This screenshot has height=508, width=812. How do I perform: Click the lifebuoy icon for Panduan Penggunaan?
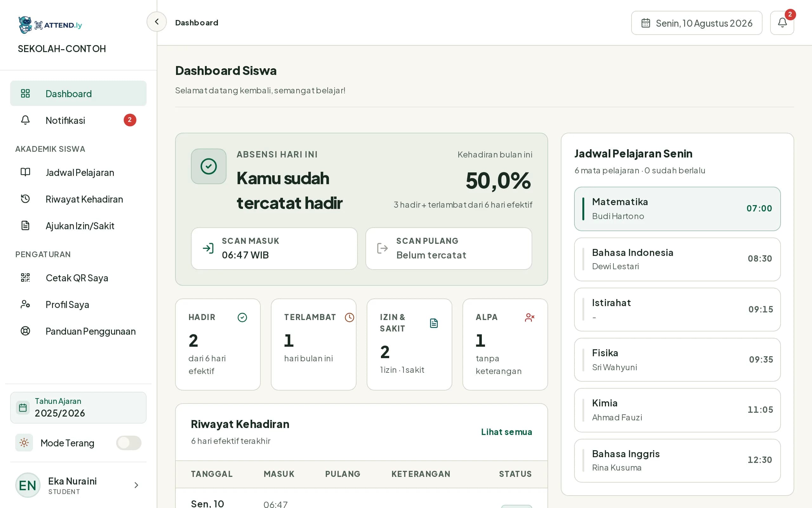25,331
